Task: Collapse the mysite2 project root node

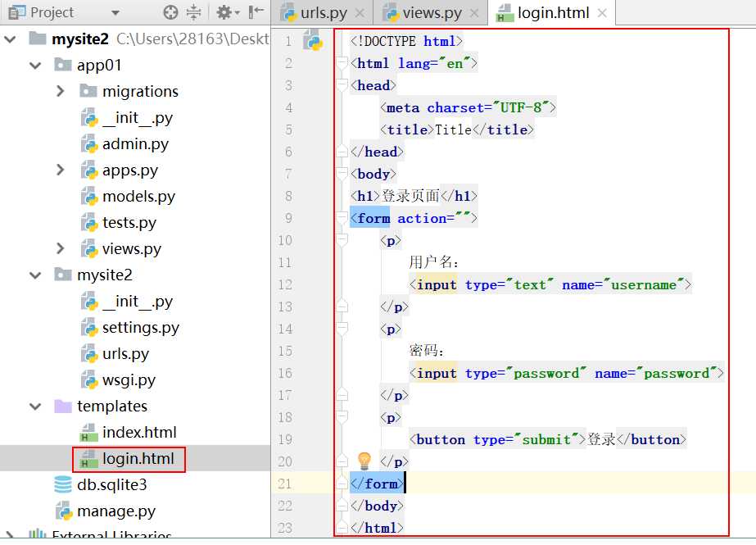Action: 10,39
